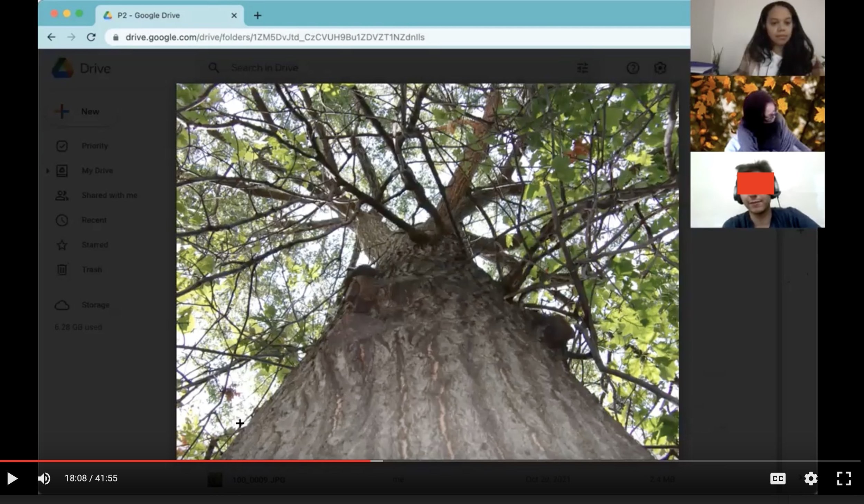Image resolution: width=864 pixels, height=504 pixels.
Task: Click the Recent clock icon
Action: point(62,220)
